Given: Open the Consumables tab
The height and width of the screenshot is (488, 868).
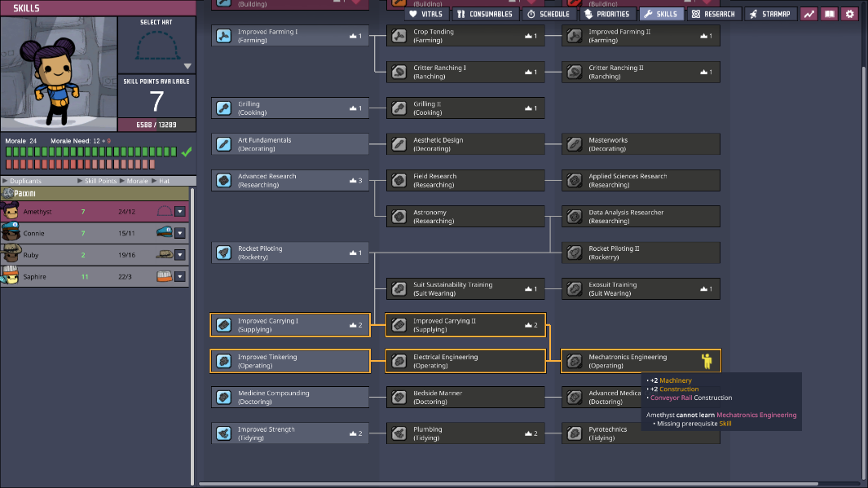Looking at the screenshot, I should 485,14.
